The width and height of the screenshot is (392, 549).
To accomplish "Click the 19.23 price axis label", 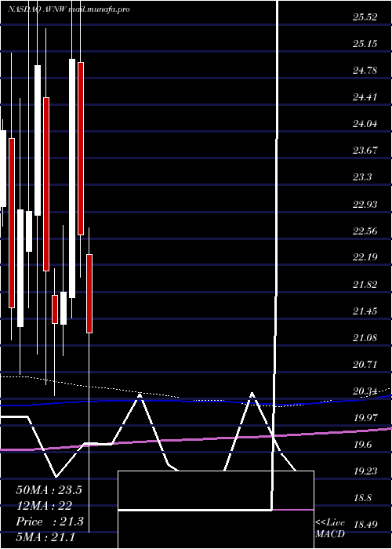I will [365, 471].
